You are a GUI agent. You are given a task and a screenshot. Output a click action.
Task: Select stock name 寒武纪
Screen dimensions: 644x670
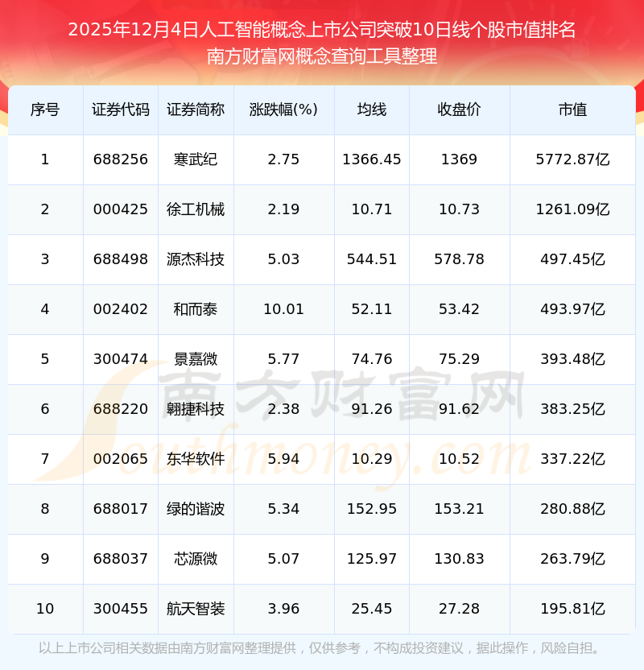point(196,159)
